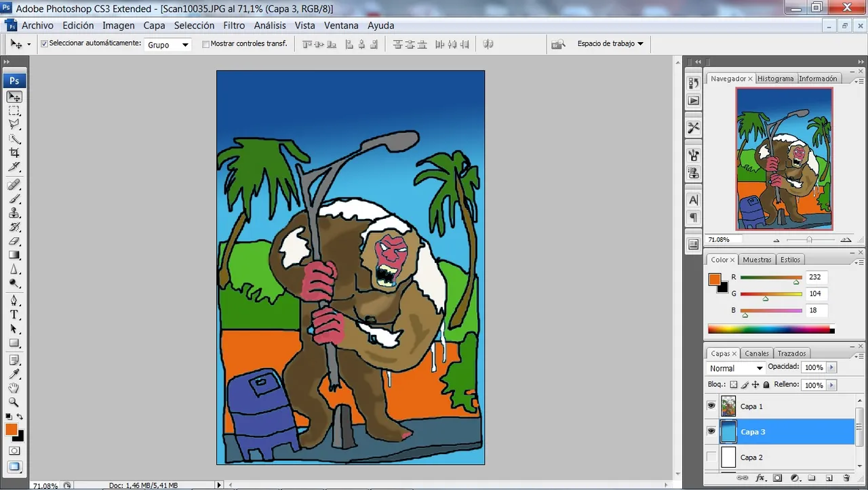868x490 pixels.
Task: Open the tool preset picker arrow
Action: [x=28, y=44]
